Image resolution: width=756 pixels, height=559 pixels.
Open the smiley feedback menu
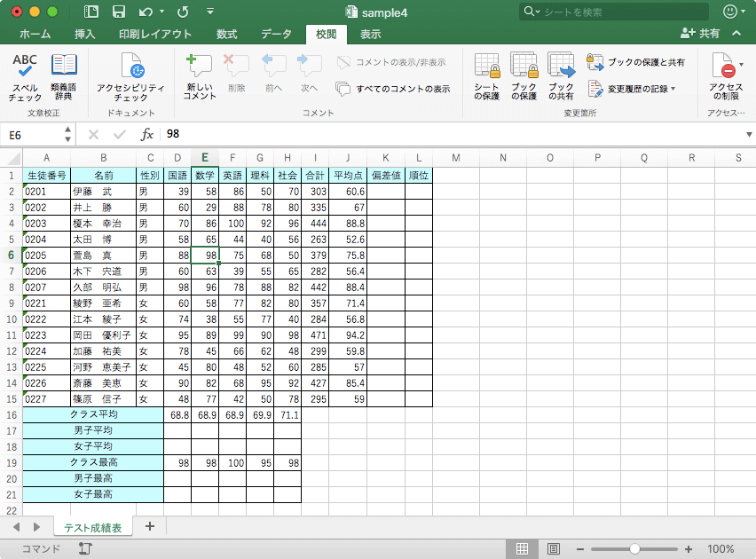[x=734, y=12]
